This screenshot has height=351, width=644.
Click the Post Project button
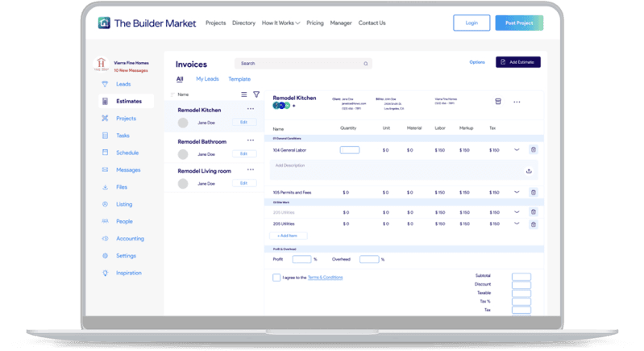pos(519,23)
